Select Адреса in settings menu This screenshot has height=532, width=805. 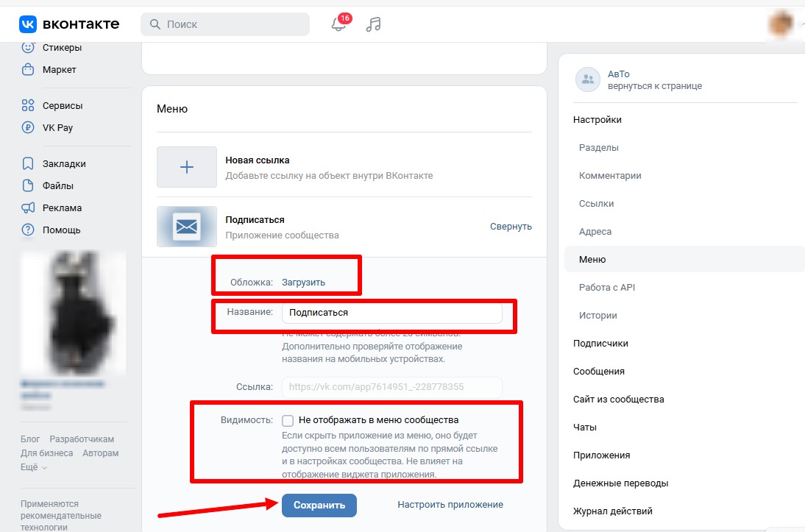pyautogui.click(x=595, y=232)
